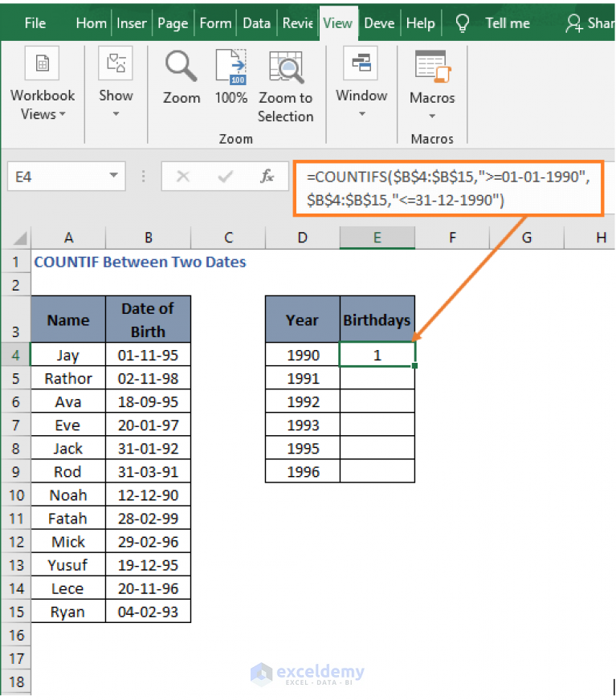This screenshot has height=700, width=616.
Task: Open the File tab
Action: tap(35, 22)
